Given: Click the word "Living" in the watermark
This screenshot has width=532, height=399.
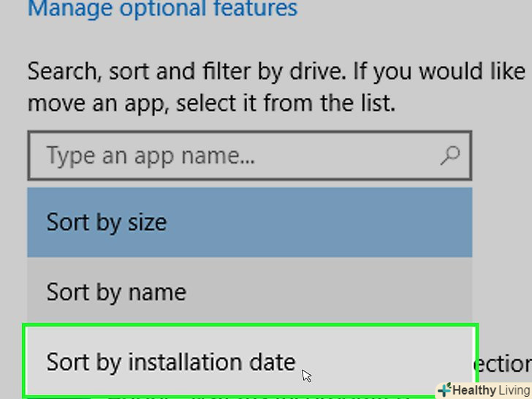Looking at the screenshot, I should coord(514,390).
